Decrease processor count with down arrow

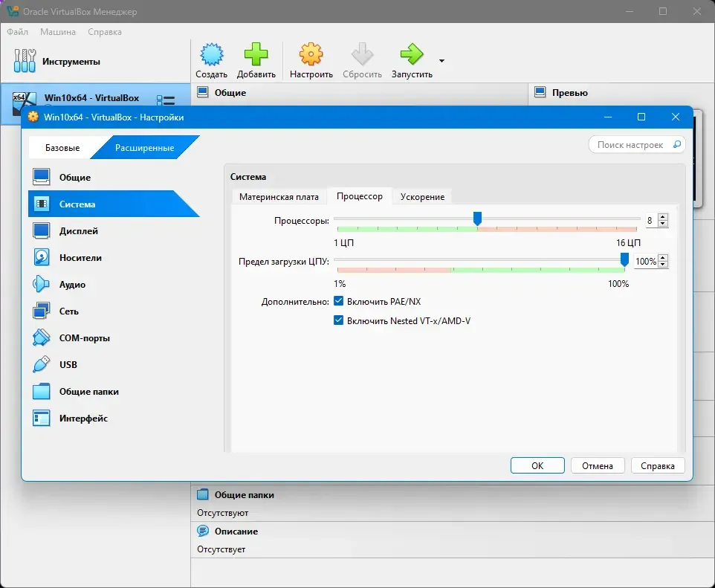tap(663, 224)
